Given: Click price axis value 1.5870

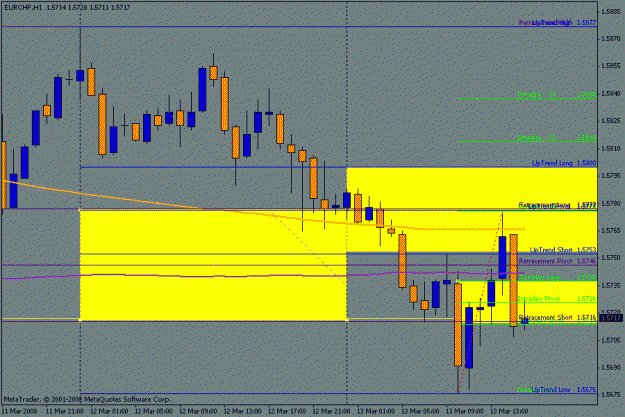Looking at the screenshot, I should [x=611, y=39].
